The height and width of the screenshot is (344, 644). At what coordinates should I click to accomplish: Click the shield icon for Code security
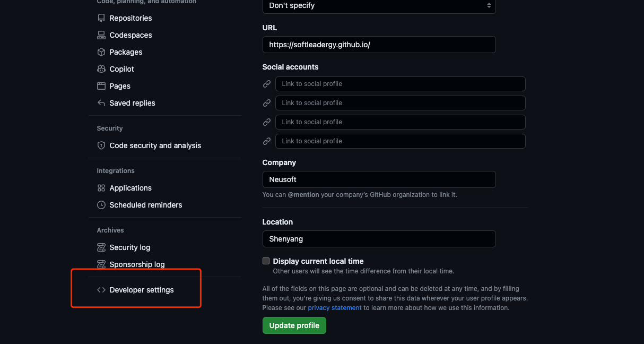point(101,145)
